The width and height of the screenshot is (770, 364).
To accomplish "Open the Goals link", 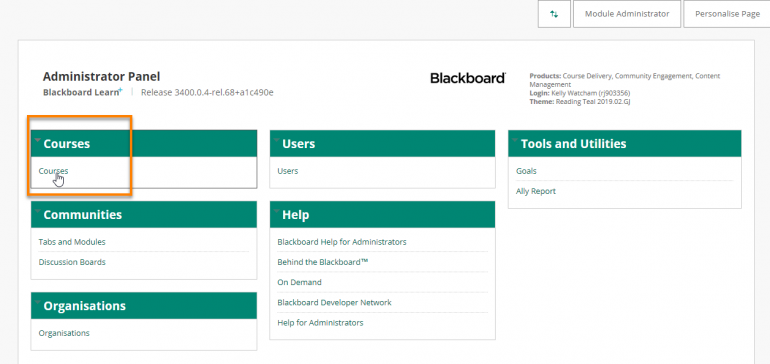I will pos(526,171).
